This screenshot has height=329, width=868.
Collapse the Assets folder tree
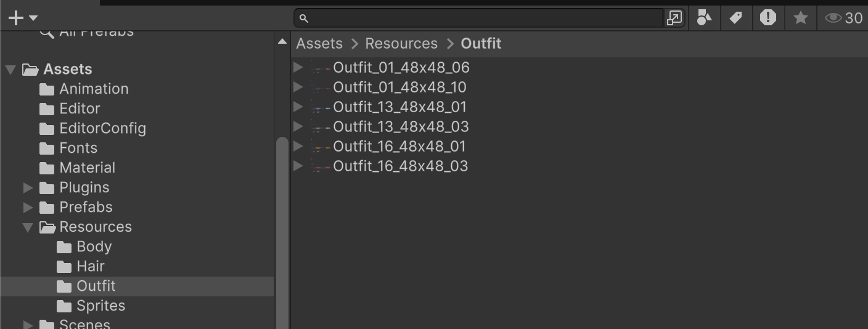coord(10,70)
